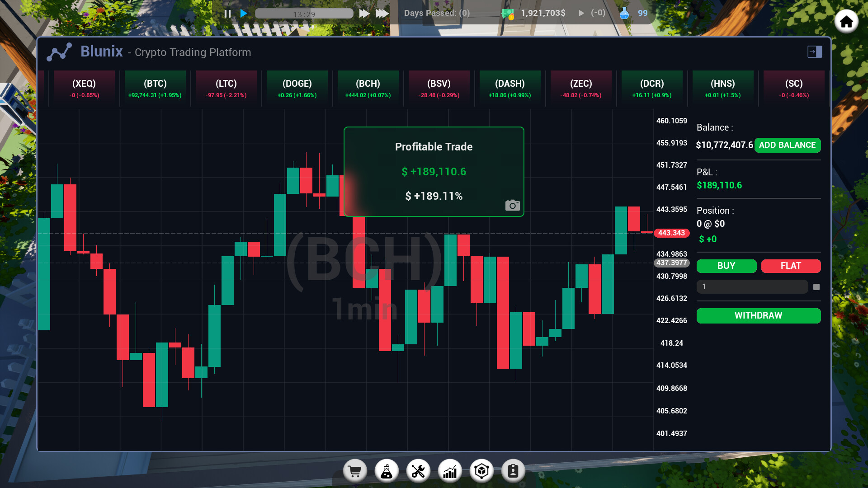The height and width of the screenshot is (488, 868).
Task: Open the shopping cart store
Action: 355,471
